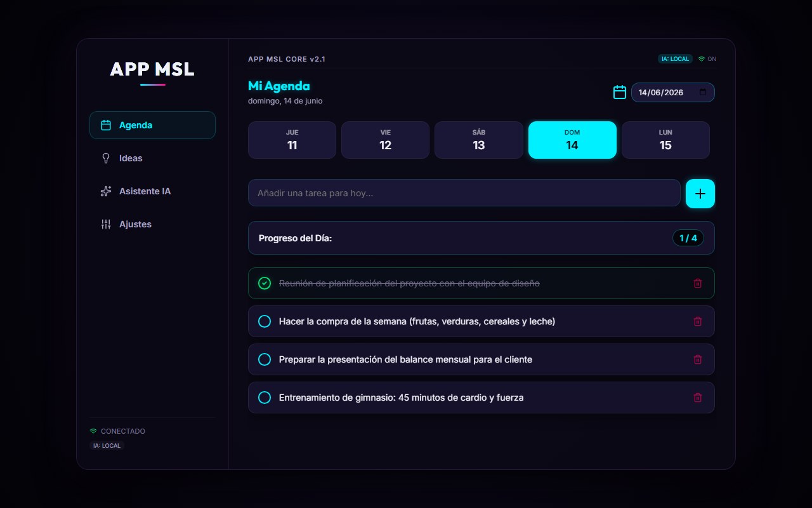Click the IA: LOCAL badge in header
The height and width of the screenshot is (508, 812).
[x=675, y=59]
